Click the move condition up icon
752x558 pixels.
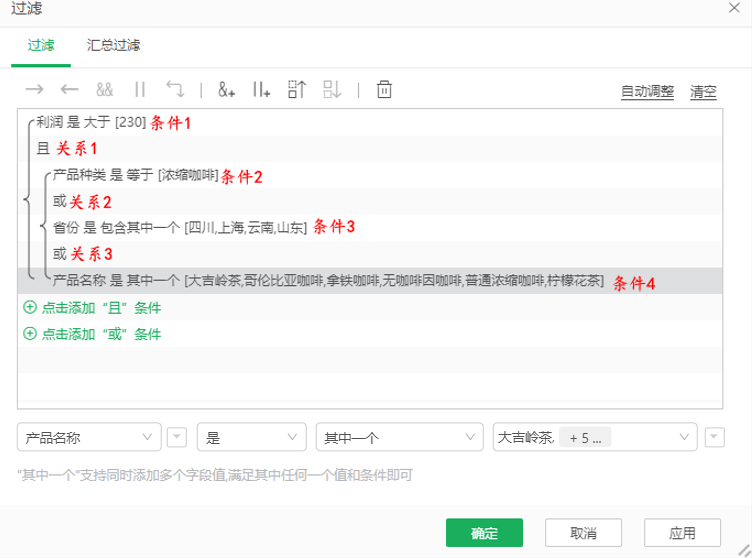(297, 89)
